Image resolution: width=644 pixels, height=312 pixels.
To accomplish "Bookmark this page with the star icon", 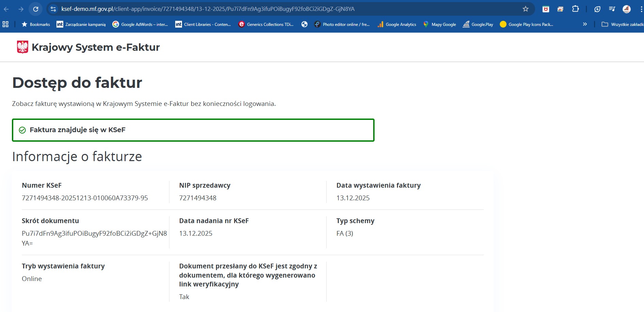I will (525, 9).
